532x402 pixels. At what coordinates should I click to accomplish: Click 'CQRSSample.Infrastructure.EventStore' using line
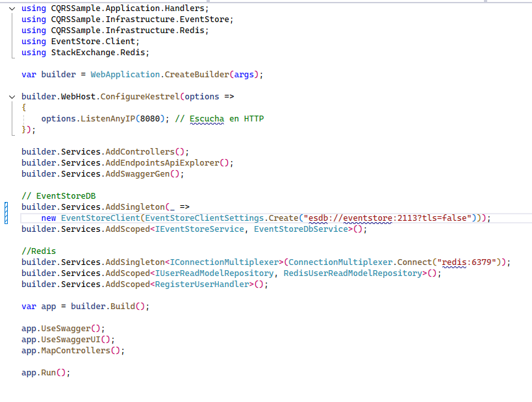pyautogui.click(x=127, y=19)
